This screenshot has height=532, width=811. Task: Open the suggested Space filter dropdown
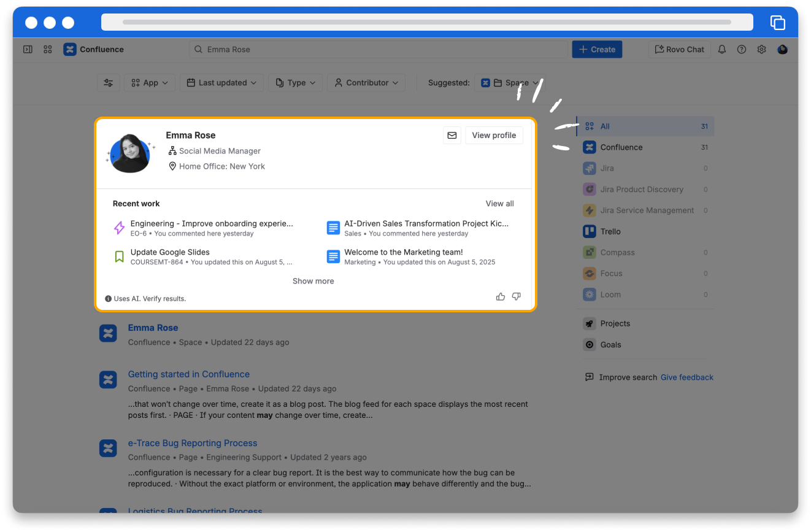click(x=510, y=83)
